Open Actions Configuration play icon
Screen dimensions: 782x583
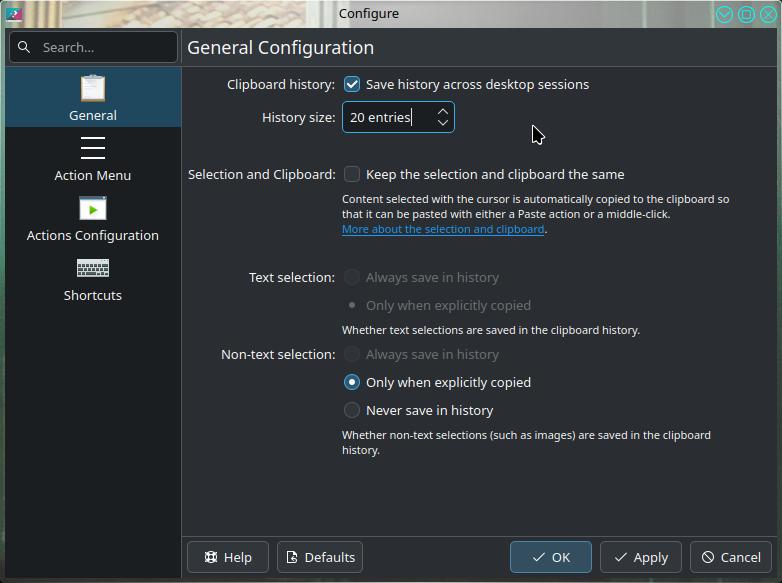93,208
